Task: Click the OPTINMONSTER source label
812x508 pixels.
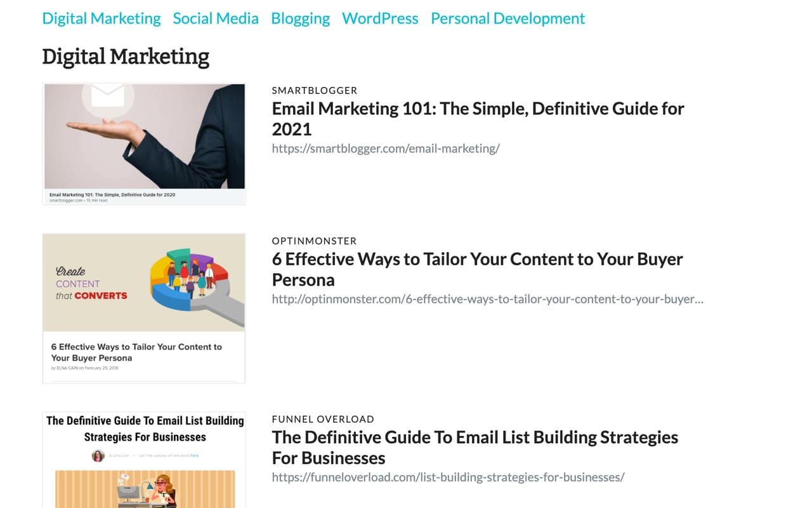Action: pyautogui.click(x=314, y=241)
